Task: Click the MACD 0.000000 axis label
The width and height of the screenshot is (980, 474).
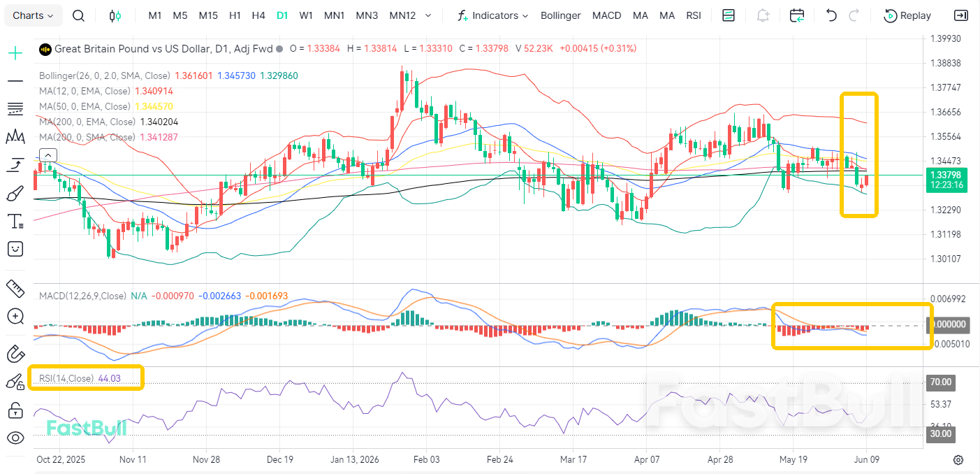Action: (946, 324)
